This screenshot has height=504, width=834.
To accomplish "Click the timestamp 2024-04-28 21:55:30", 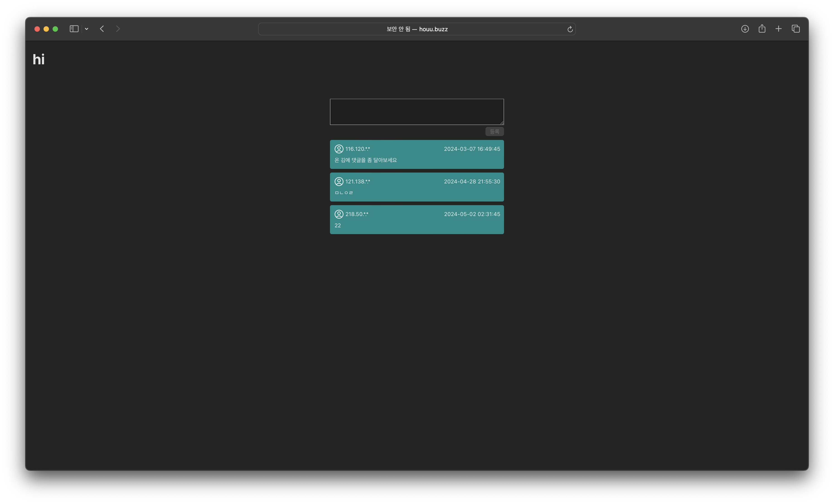I will click(x=472, y=182).
